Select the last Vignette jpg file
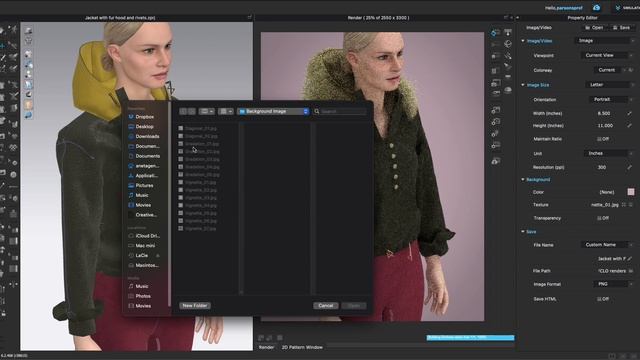 click(198, 229)
